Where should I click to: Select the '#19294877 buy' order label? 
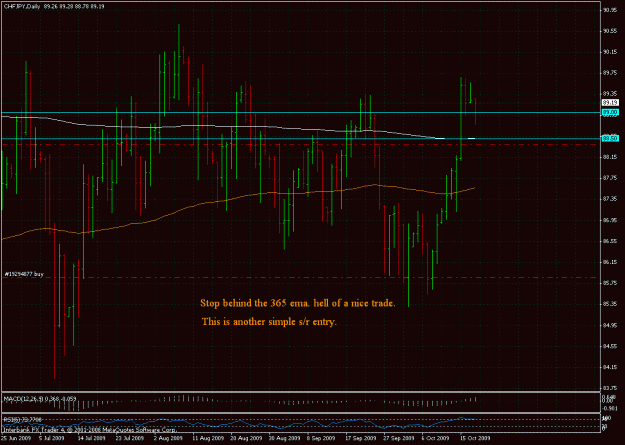24,274
